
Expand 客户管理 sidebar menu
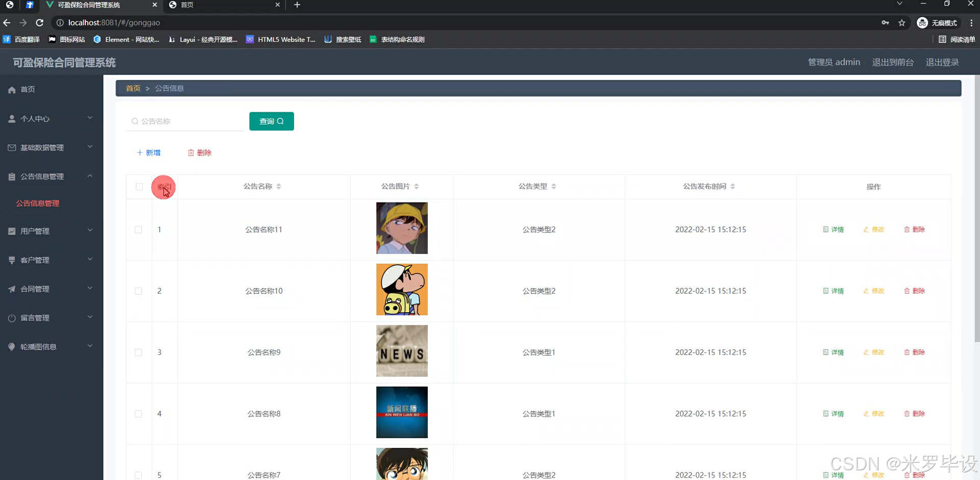point(51,260)
